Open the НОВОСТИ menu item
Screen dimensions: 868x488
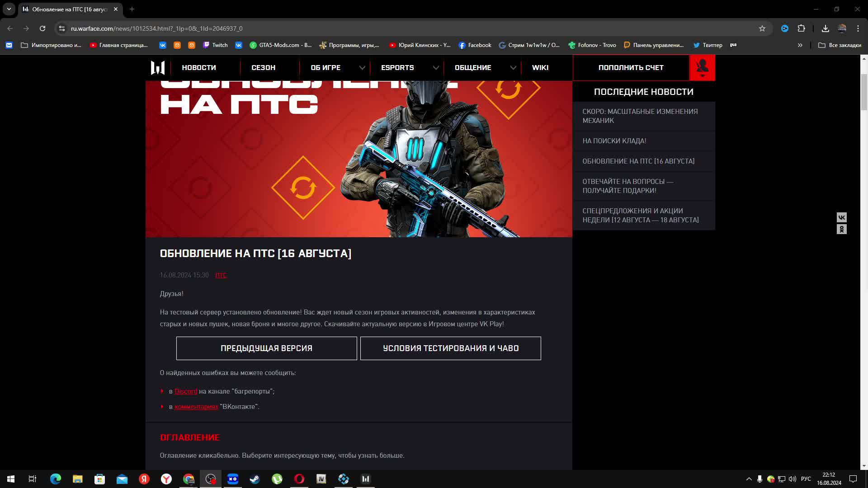(199, 68)
